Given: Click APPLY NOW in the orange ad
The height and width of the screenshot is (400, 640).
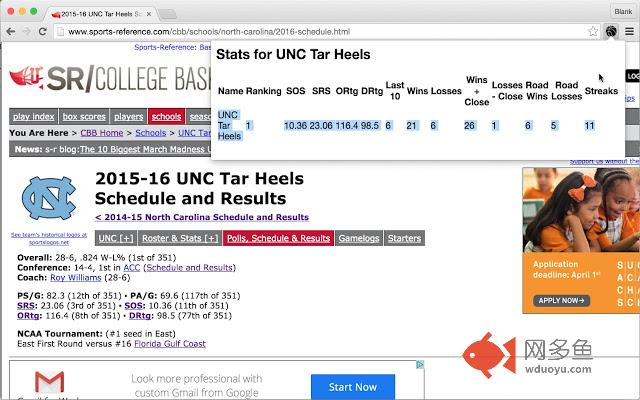Looking at the screenshot, I should (561, 301).
